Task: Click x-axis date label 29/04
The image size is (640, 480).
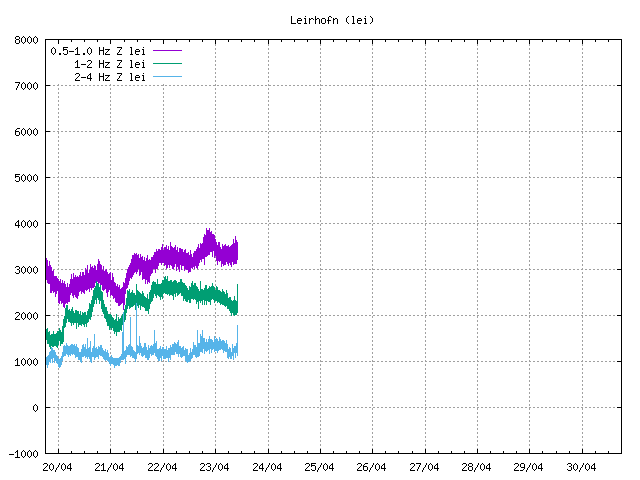Action: [529, 467]
